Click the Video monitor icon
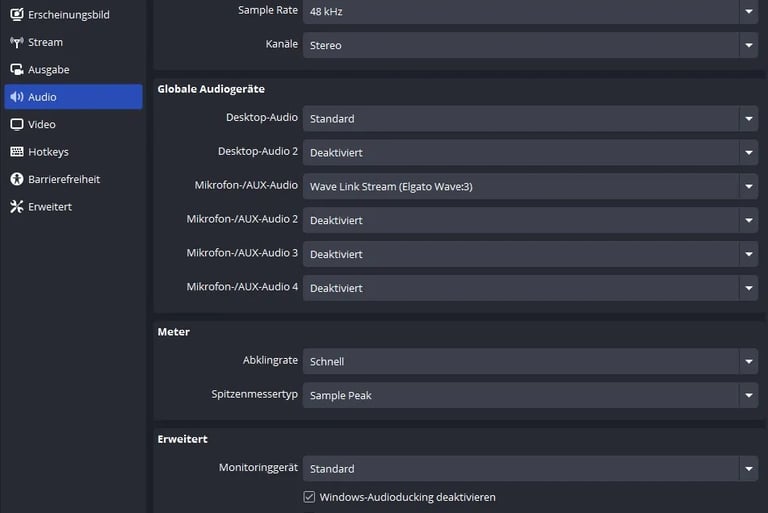Image resolution: width=768 pixels, height=513 pixels. [x=17, y=124]
